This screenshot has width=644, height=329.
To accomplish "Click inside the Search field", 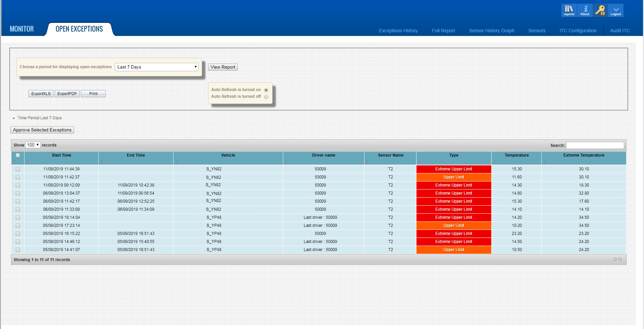I will (595, 145).
